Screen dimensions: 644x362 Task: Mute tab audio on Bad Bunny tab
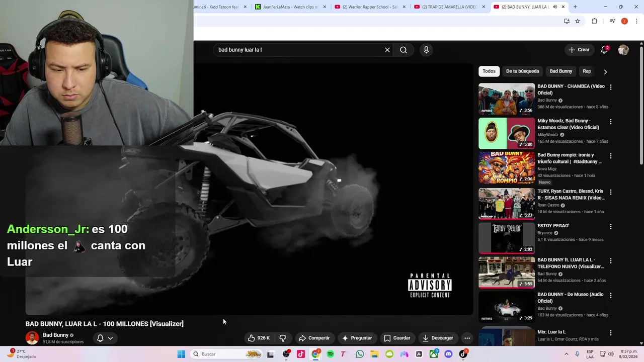(555, 7)
